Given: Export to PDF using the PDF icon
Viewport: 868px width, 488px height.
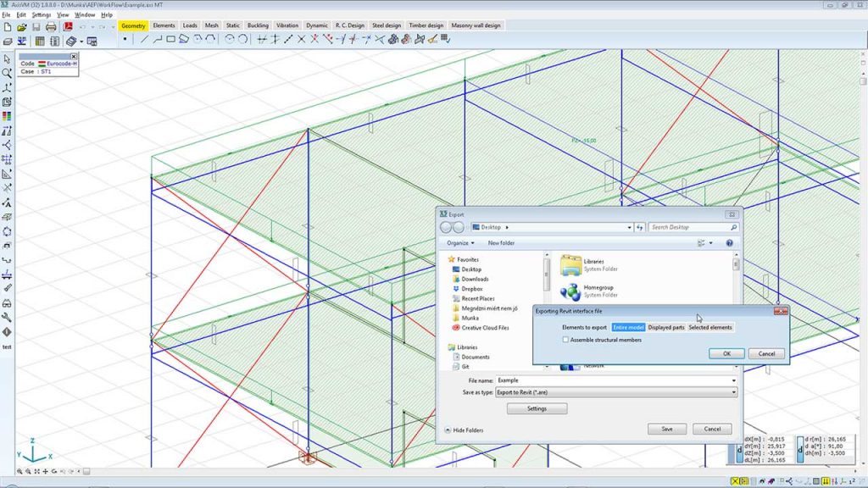Looking at the screenshot, I should pos(68,26).
